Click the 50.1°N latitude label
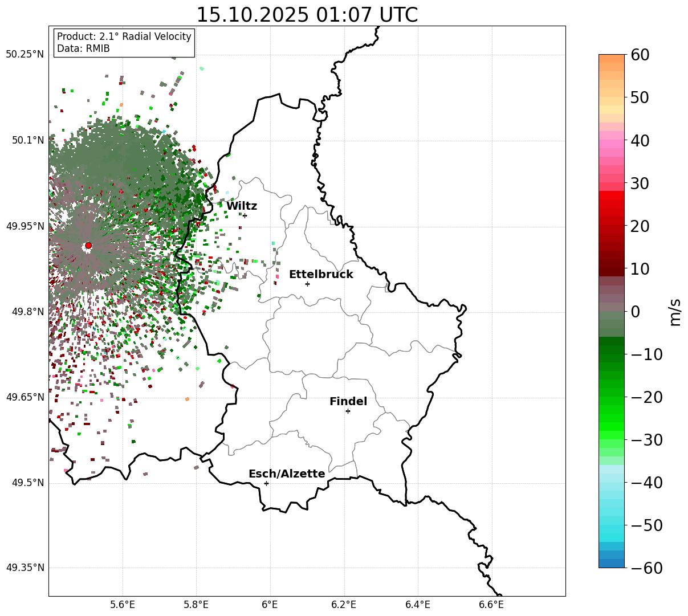This screenshot has width=688, height=616. click(x=28, y=140)
